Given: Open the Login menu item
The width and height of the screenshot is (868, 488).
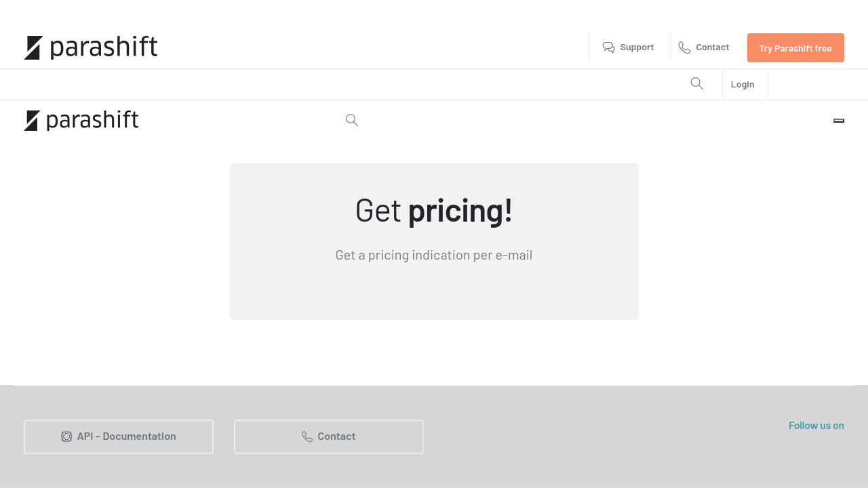Looking at the screenshot, I should point(743,85).
